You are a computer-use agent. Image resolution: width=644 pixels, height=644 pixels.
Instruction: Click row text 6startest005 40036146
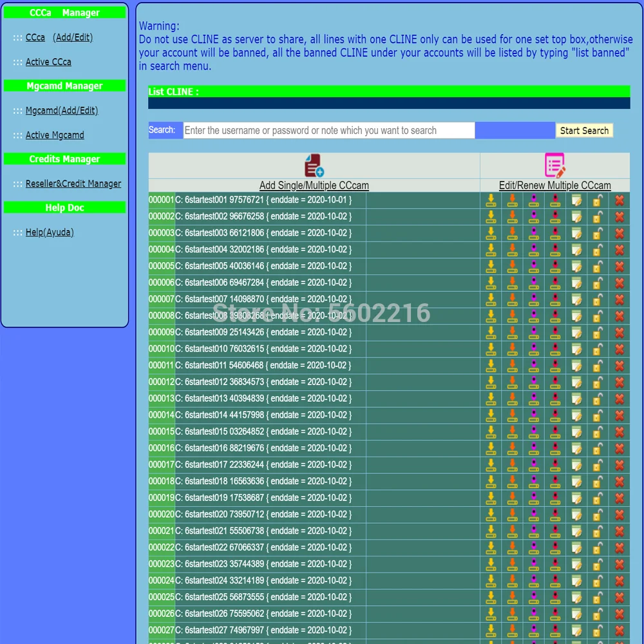click(224, 266)
